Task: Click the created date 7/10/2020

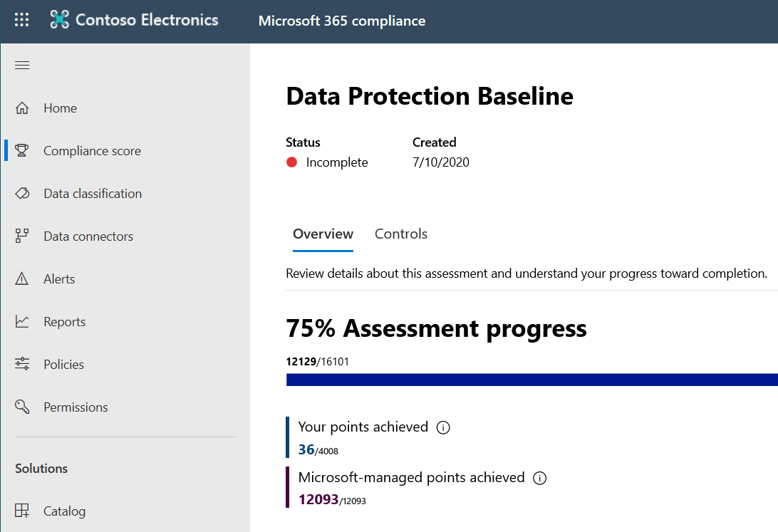Action: click(440, 162)
